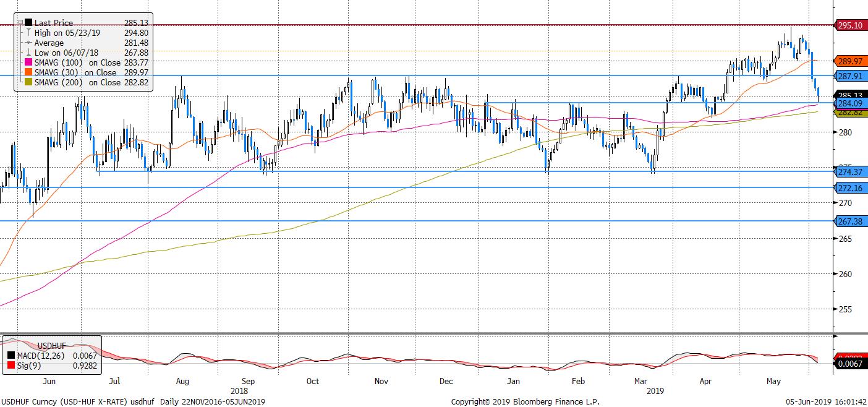Click the black Last Price color swatch
Screen dimensions: 868x407
pos(28,23)
